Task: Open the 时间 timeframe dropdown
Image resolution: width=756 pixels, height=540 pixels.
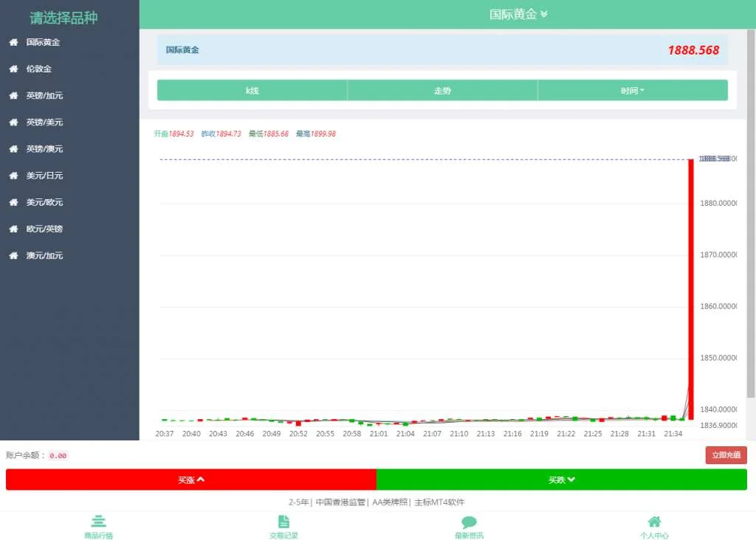Action: click(633, 91)
